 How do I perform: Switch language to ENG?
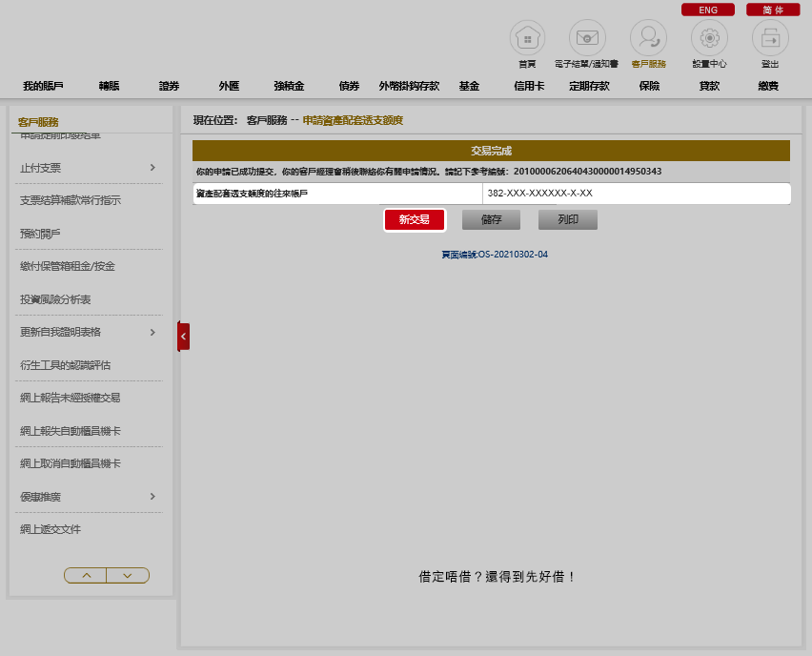point(707,10)
